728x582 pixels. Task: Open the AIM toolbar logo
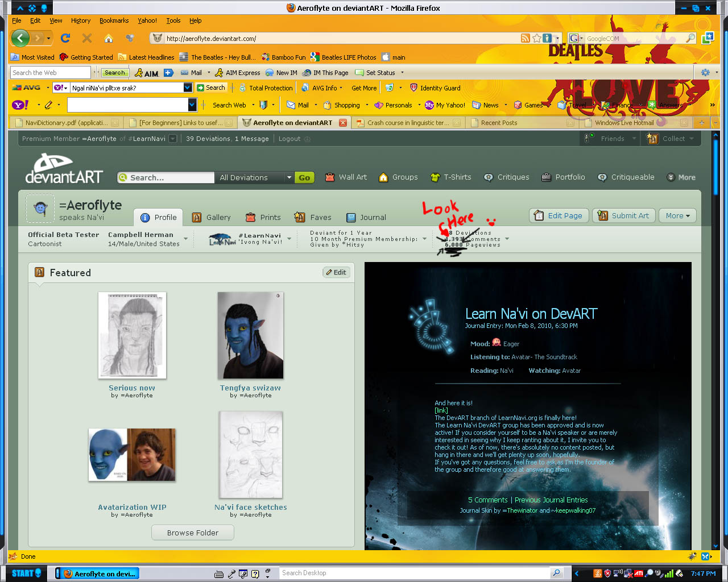click(147, 73)
